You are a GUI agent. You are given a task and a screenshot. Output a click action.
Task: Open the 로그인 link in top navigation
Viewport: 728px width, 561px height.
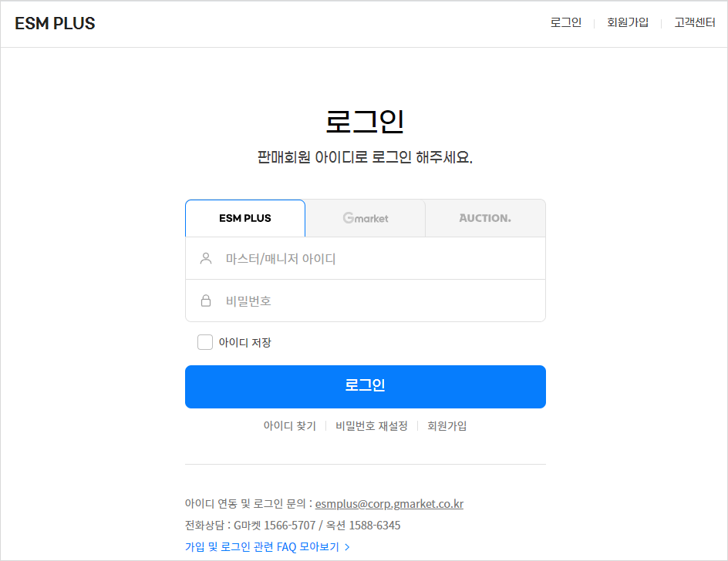coord(565,22)
